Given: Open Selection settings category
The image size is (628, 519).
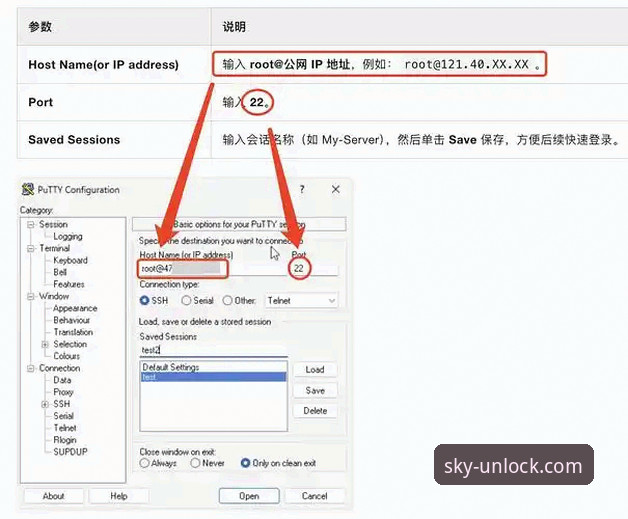Looking at the screenshot, I should [x=70, y=344].
